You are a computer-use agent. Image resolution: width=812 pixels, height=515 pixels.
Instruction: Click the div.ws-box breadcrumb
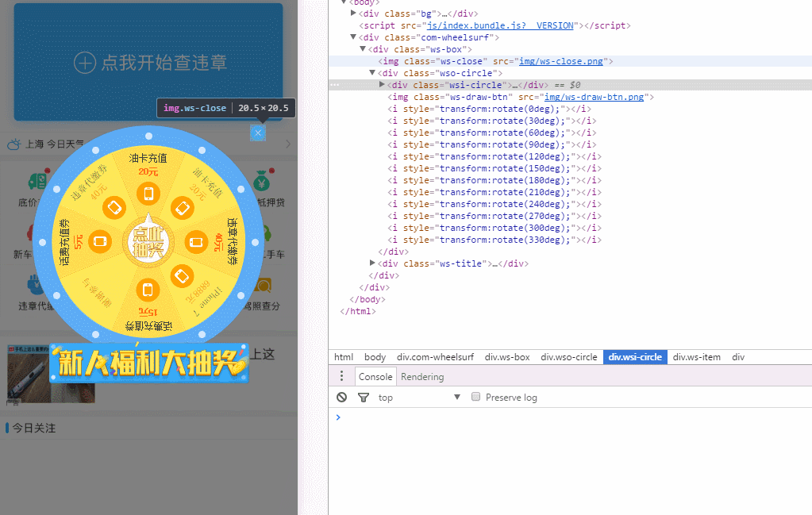[x=507, y=357]
